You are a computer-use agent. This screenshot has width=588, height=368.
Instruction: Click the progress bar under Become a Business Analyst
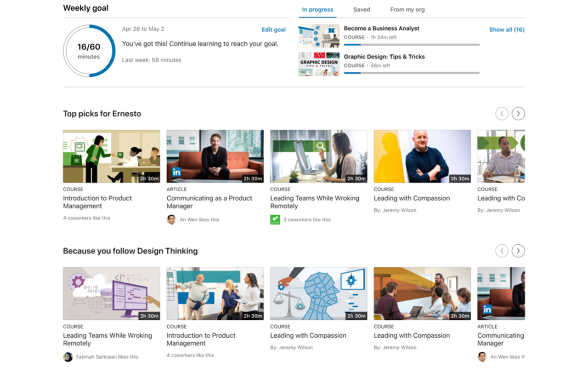411,44
